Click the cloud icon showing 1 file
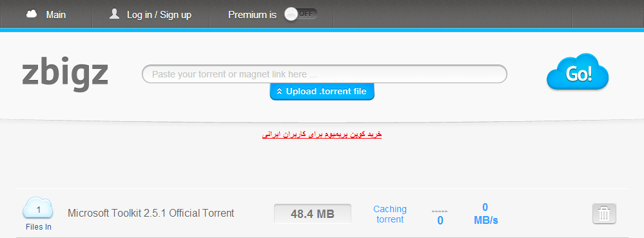Screen dimensions: 644x238 click(x=38, y=208)
